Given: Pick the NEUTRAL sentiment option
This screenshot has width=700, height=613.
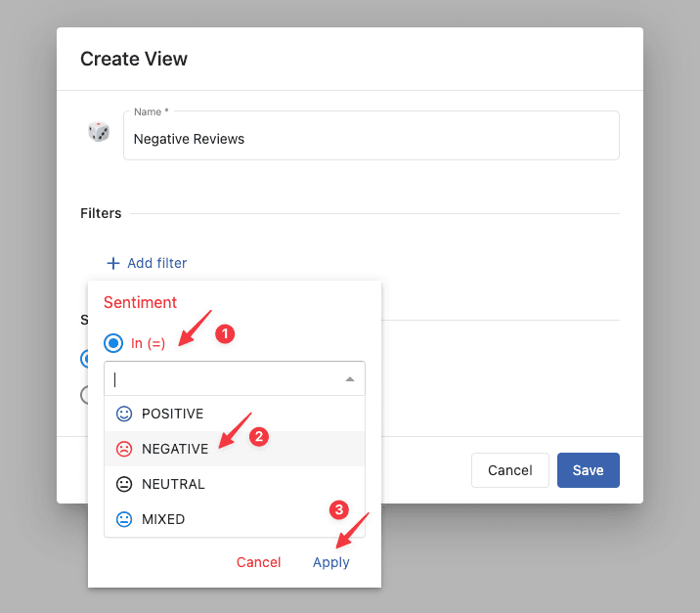Looking at the screenshot, I should tap(173, 484).
